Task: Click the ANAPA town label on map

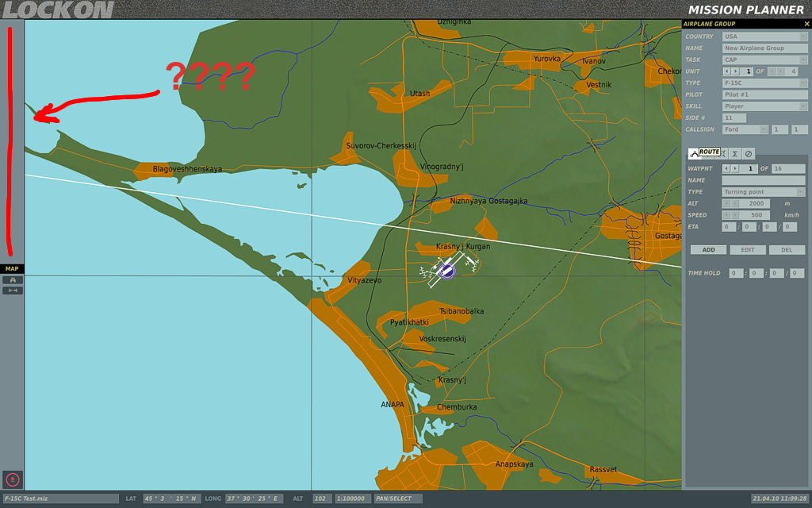Action: coord(393,404)
